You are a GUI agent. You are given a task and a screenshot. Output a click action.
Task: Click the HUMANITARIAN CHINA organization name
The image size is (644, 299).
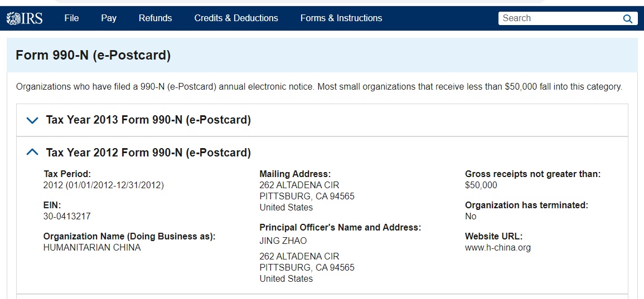tap(92, 248)
